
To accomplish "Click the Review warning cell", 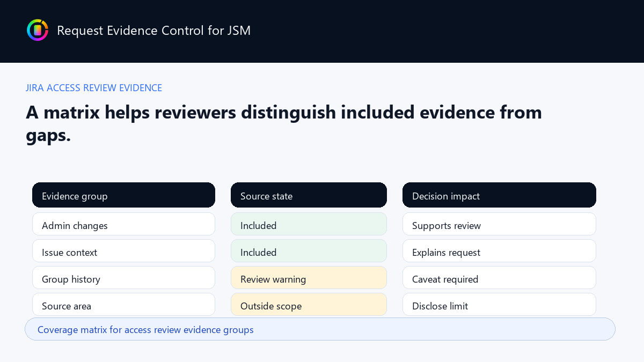I will pyautogui.click(x=309, y=278).
